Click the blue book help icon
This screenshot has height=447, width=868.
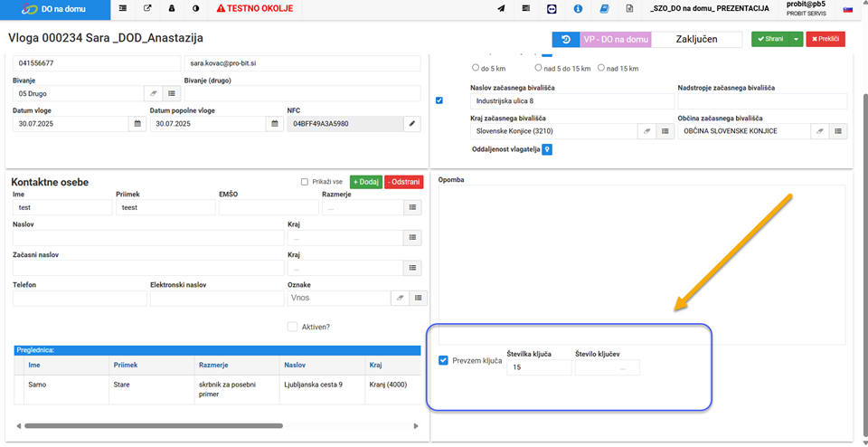click(x=604, y=9)
